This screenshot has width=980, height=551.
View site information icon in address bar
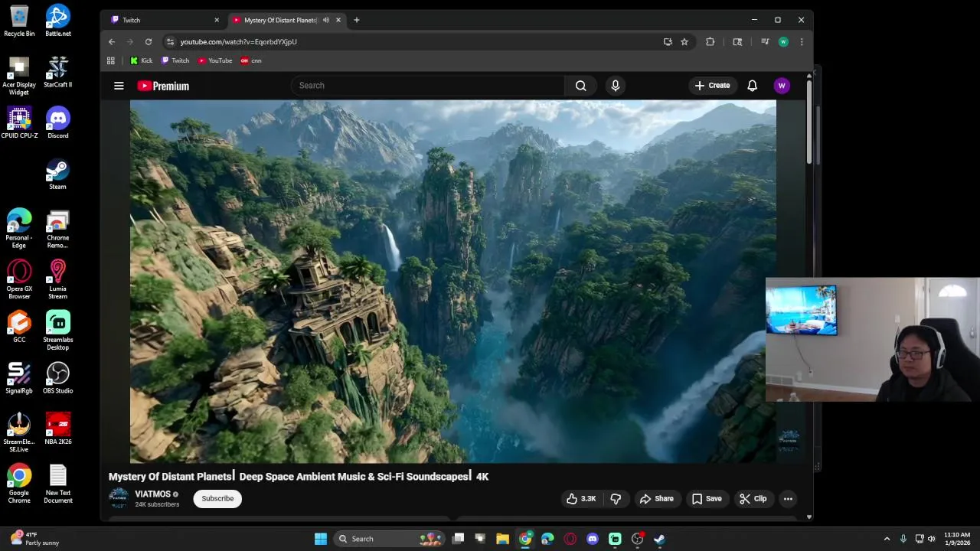coord(170,42)
